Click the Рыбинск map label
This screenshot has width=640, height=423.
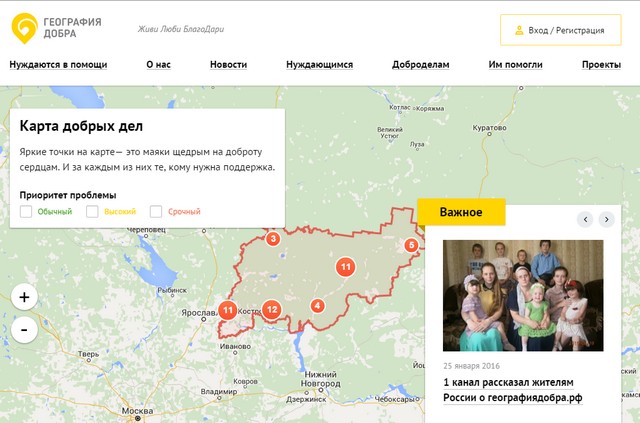[172, 290]
